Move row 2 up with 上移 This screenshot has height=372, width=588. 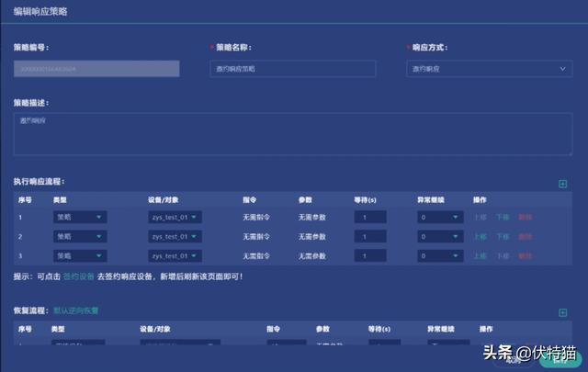[481, 237]
